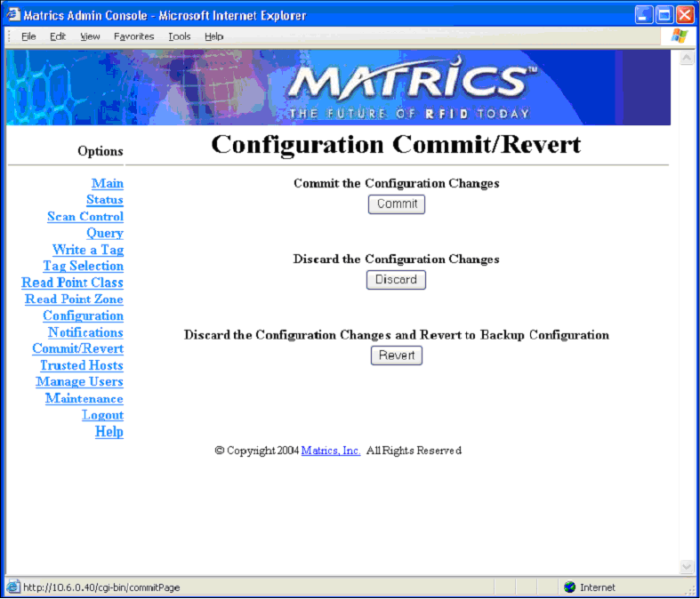Viewport: 700px width, 599px height.
Task: Open the Tools menu
Action: click(x=180, y=36)
